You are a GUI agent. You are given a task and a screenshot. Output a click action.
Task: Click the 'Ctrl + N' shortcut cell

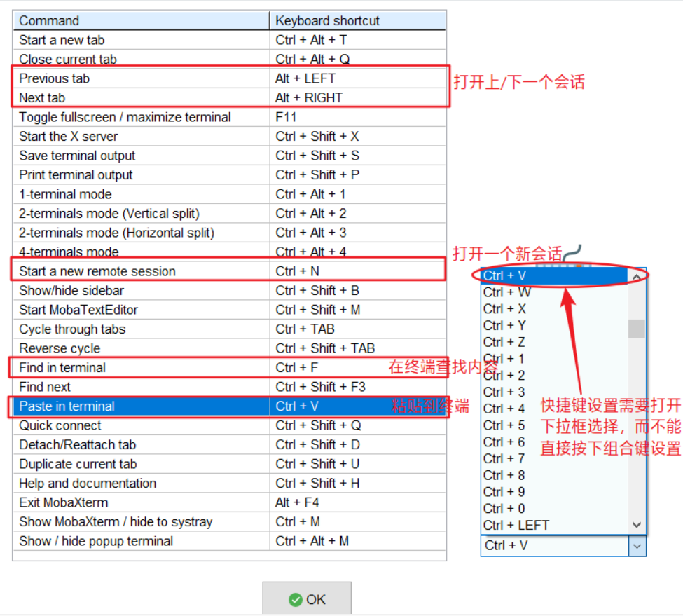[x=358, y=271]
